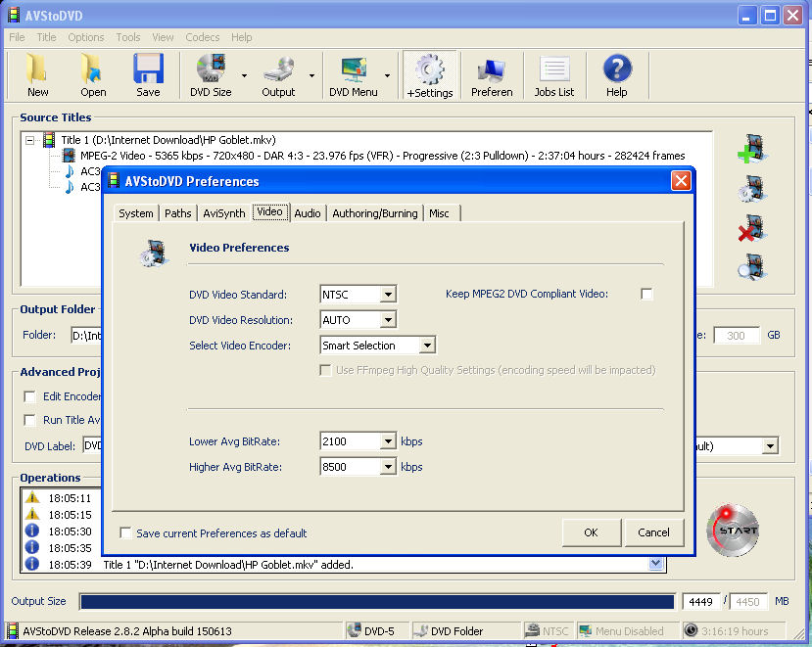Switch to the Authoring/Burning tab
Viewport: 812px width, 647px height.
tap(375, 213)
